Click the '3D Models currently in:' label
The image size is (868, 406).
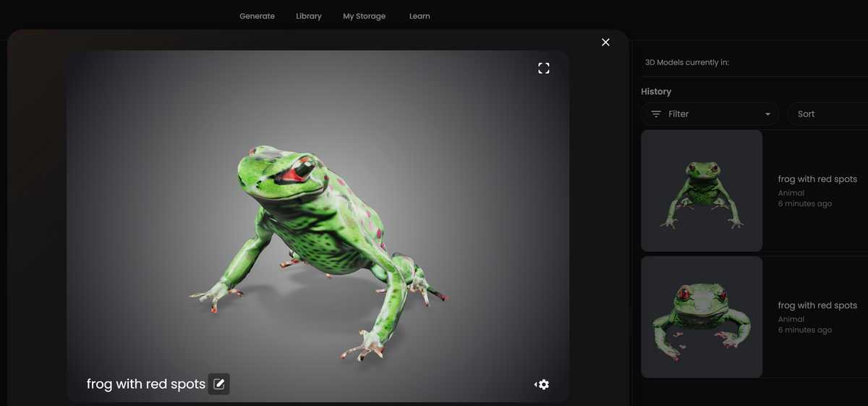[687, 62]
